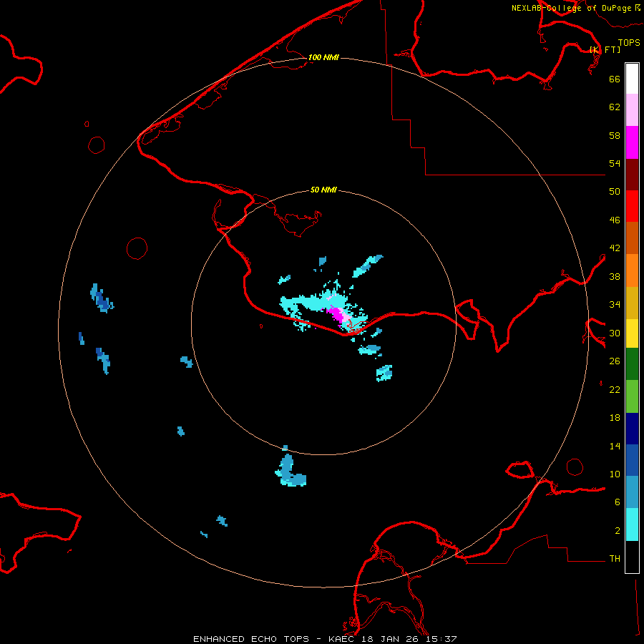Select the "54" legend value
Image resolution: width=644 pixels, height=644 pixels.
pyautogui.click(x=615, y=163)
